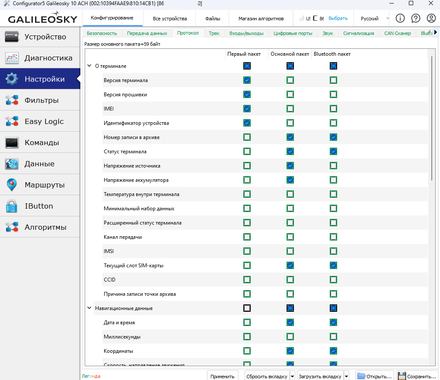
Task: Click the Легенда link
Action: [x=91, y=376]
